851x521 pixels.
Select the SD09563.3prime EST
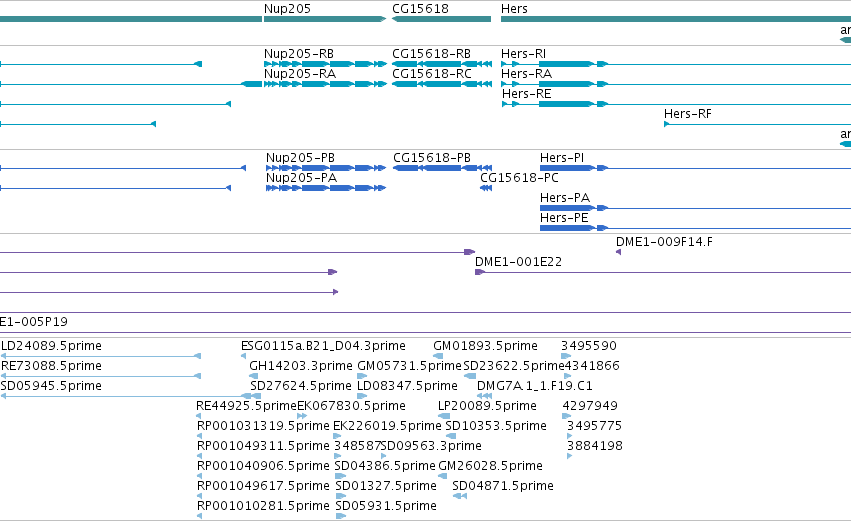pos(431,447)
